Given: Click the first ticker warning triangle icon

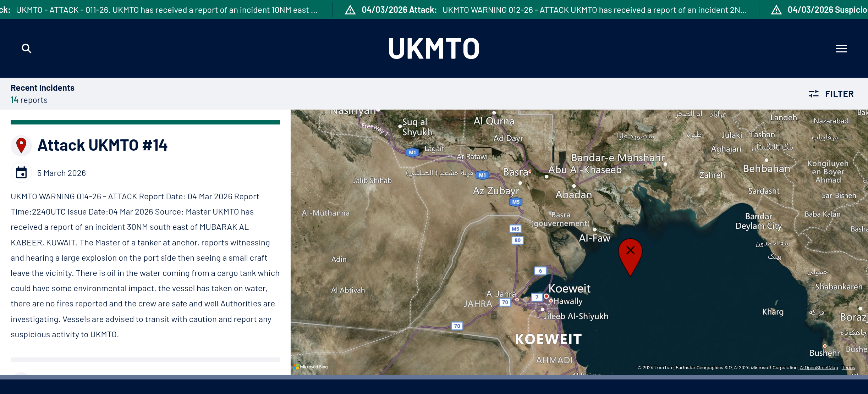Looking at the screenshot, I should (x=350, y=10).
